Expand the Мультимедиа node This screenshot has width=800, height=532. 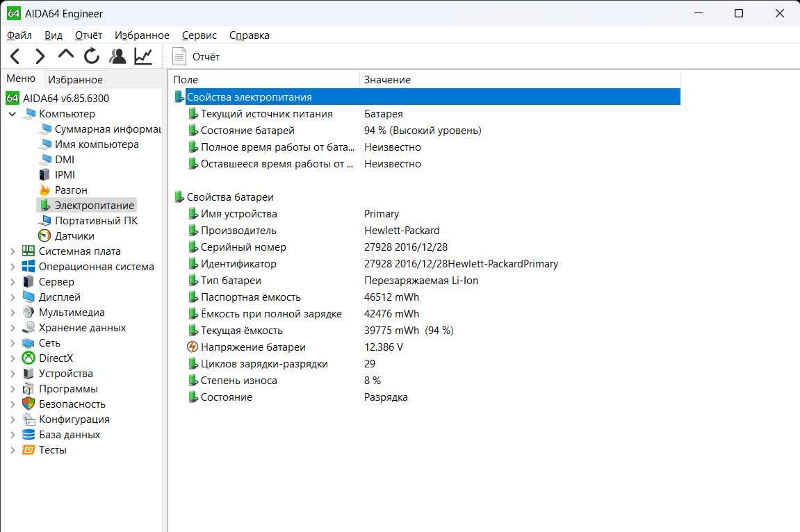coord(13,313)
